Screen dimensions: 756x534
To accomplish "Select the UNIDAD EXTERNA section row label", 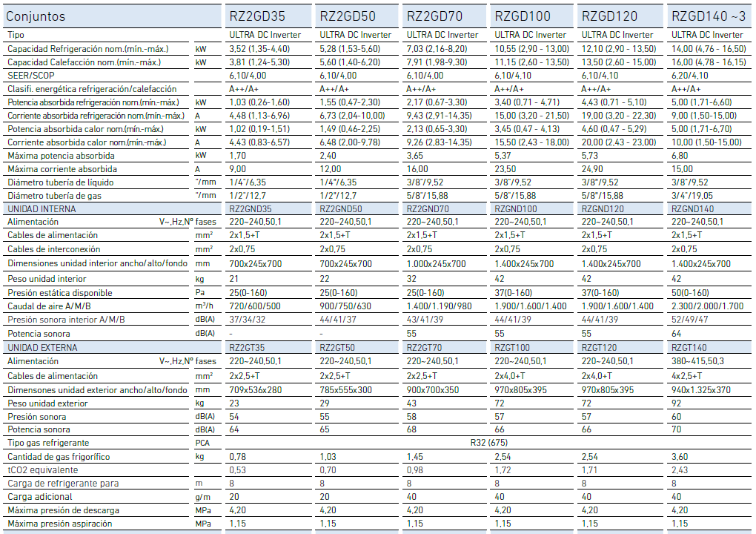I will [41, 347].
